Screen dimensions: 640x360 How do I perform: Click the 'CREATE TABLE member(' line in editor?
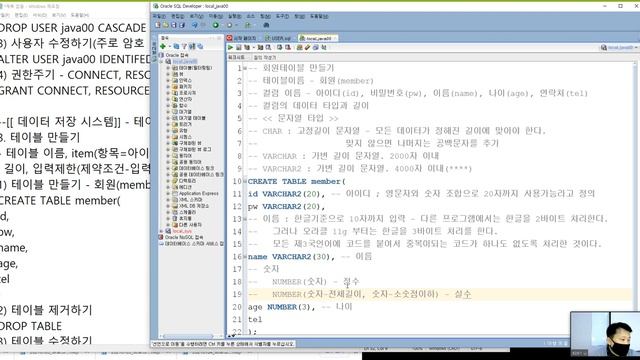[297, 181]
